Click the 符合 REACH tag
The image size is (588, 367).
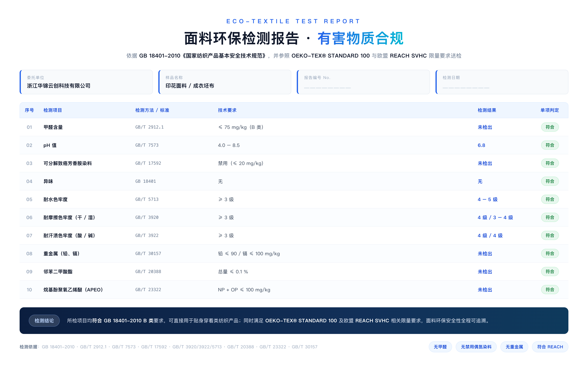[x=550, y=347]
